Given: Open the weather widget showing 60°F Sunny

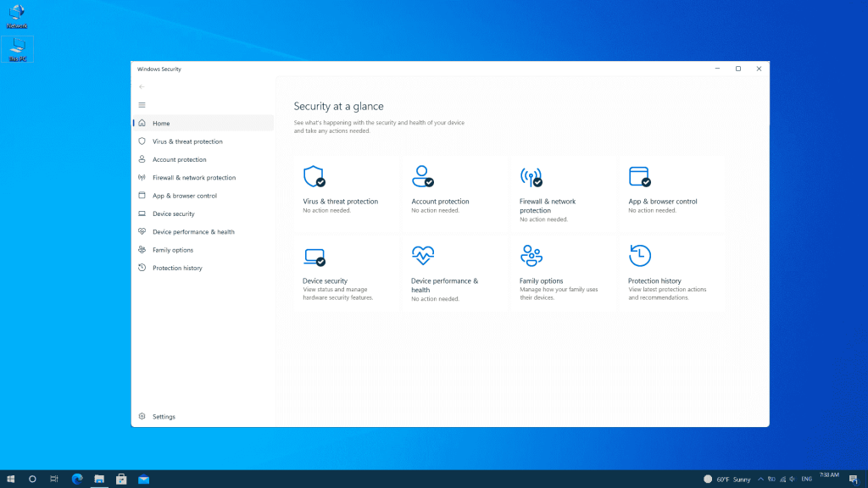Looking at the screenshot, I should 726,480.
